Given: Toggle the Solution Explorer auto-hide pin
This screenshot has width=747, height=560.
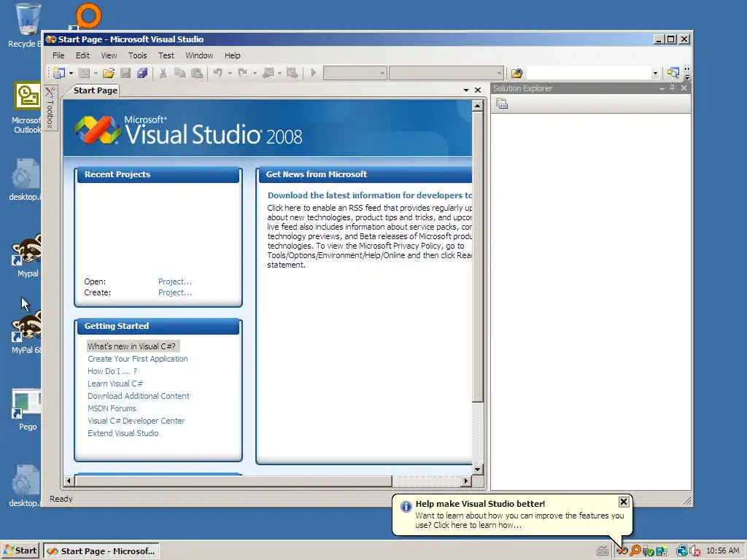Looking at the screenshot, I should tap(673, 88).
